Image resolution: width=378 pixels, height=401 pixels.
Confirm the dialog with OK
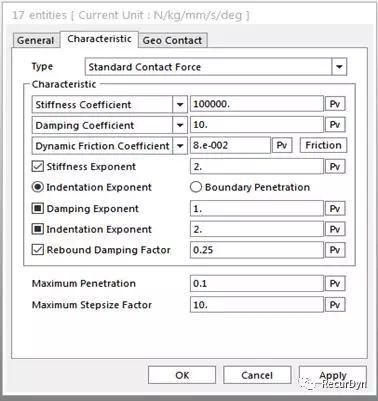[x=182, y=375]
